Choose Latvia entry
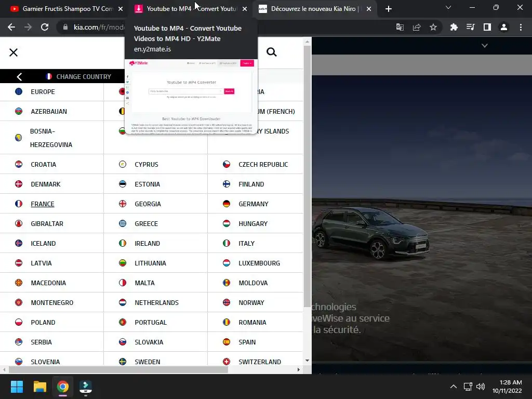Viewport: 532px width, 399px height. coord(41,263)
